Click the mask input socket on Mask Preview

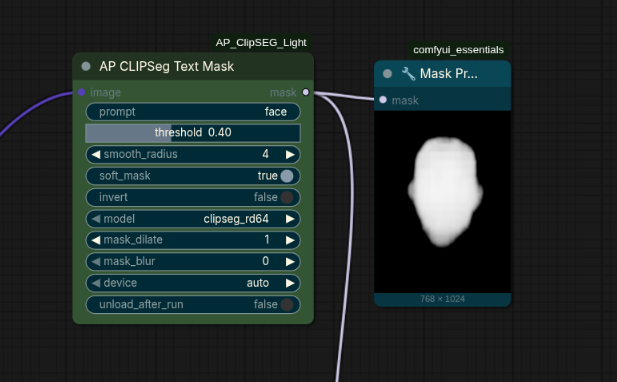383,100
